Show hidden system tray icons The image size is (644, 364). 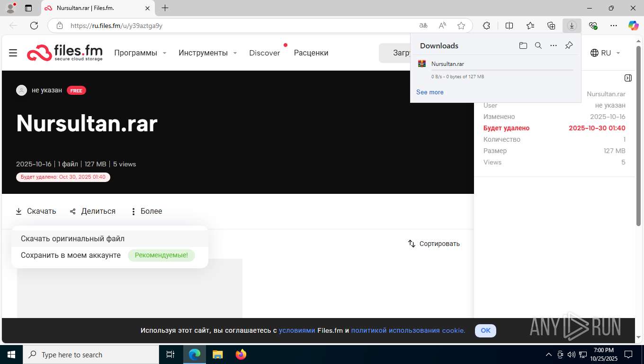(x=549, y=355)
